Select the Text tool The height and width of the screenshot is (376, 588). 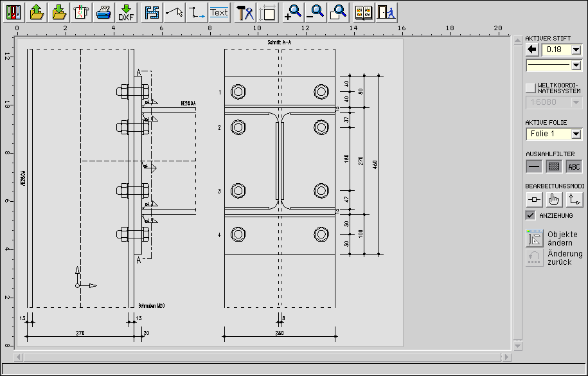pos(219,12)
